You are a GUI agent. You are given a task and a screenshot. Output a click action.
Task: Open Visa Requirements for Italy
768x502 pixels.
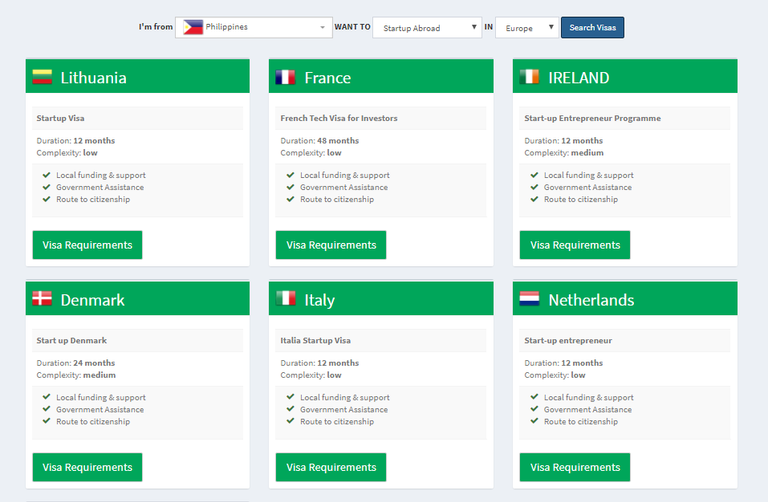331,467
